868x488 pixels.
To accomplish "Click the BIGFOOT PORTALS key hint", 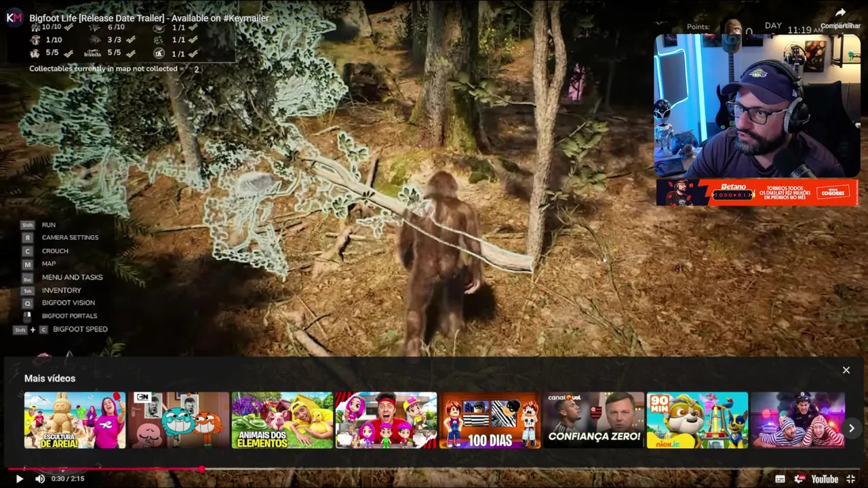I will [69, 316].
